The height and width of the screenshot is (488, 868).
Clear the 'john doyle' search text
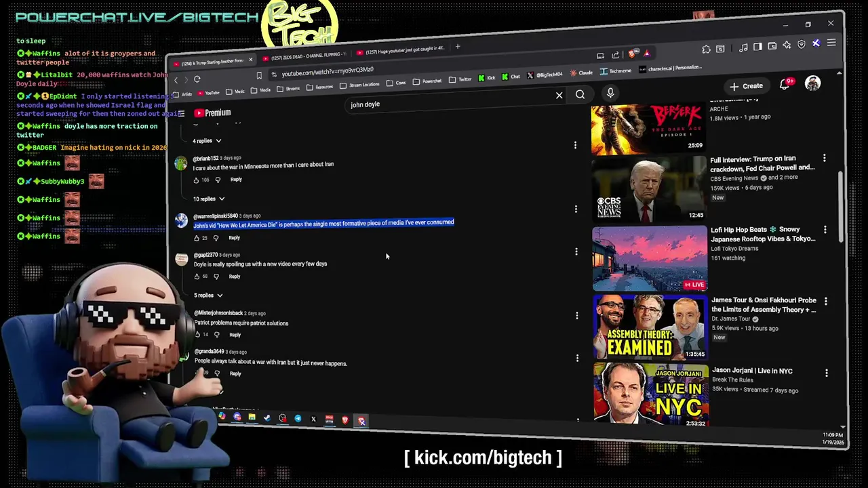[559, 96]
